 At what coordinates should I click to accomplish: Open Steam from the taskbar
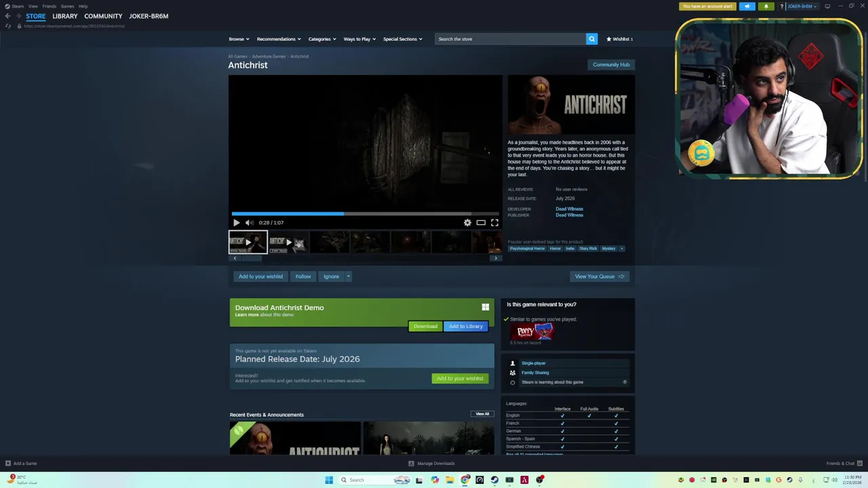494,480
